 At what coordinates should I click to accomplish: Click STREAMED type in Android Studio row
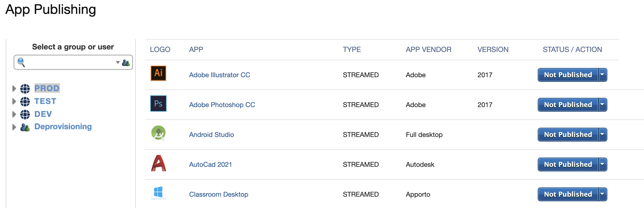pyautogui.click(x=361, y=135)
